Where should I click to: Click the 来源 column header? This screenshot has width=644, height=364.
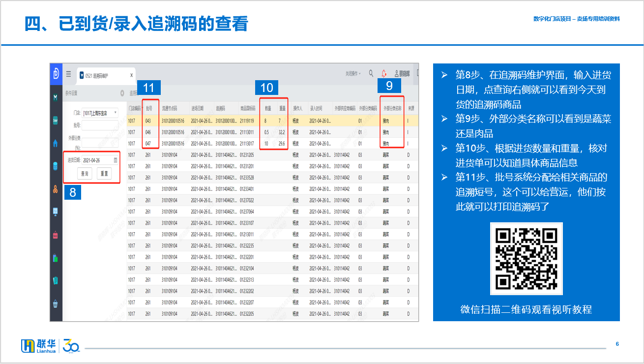(411, 108)
